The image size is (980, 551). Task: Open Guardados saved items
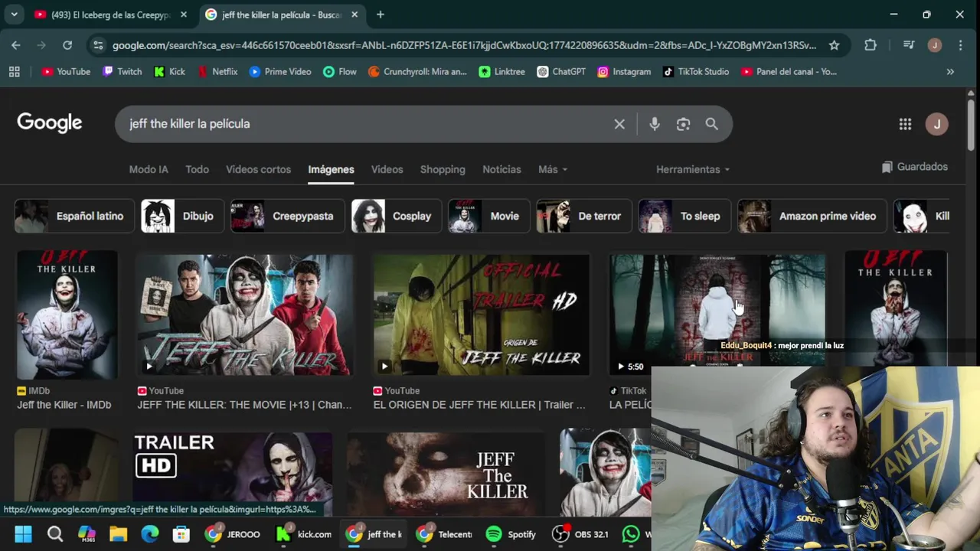(x=914, y=167)
